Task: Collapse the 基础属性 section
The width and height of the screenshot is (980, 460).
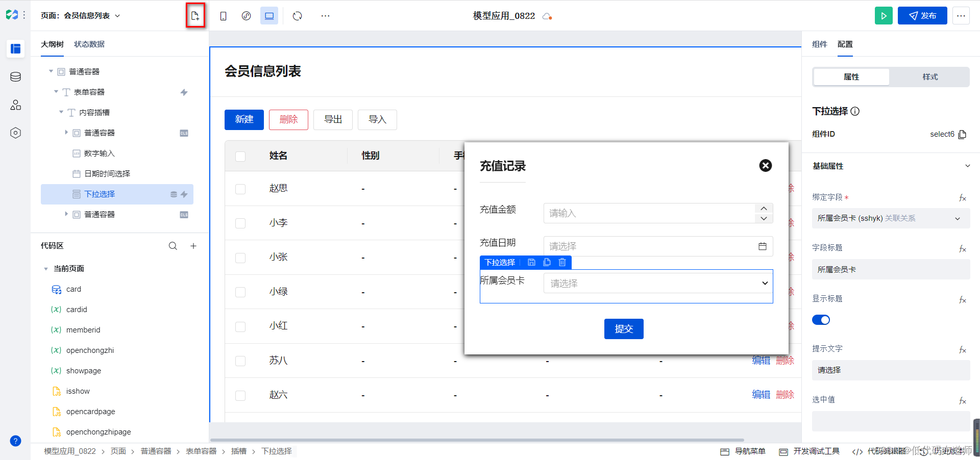Action: coord(967,166)
